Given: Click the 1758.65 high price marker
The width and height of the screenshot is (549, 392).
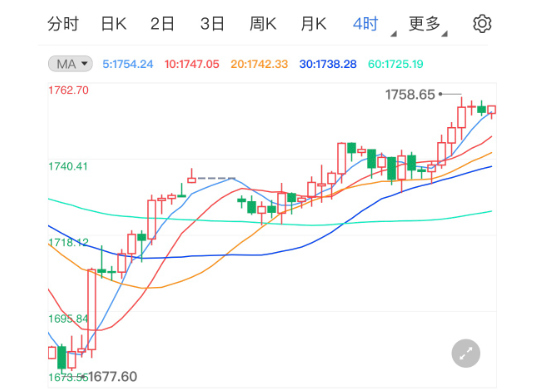Looking at the screenshot, I should [410, 94].
